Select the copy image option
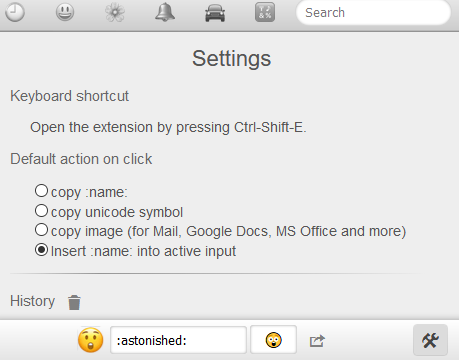 [x=41, y=230]
